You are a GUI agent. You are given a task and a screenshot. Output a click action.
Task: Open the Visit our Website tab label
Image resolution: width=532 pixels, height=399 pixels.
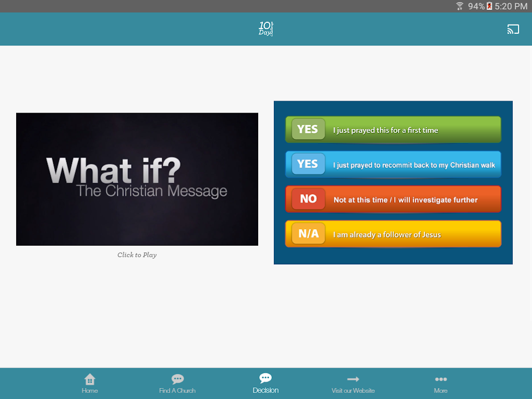click(353, 391)
